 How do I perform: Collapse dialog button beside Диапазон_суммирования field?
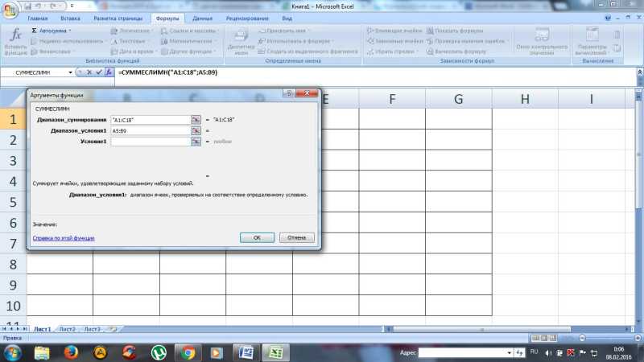click(x=196, y=120)
